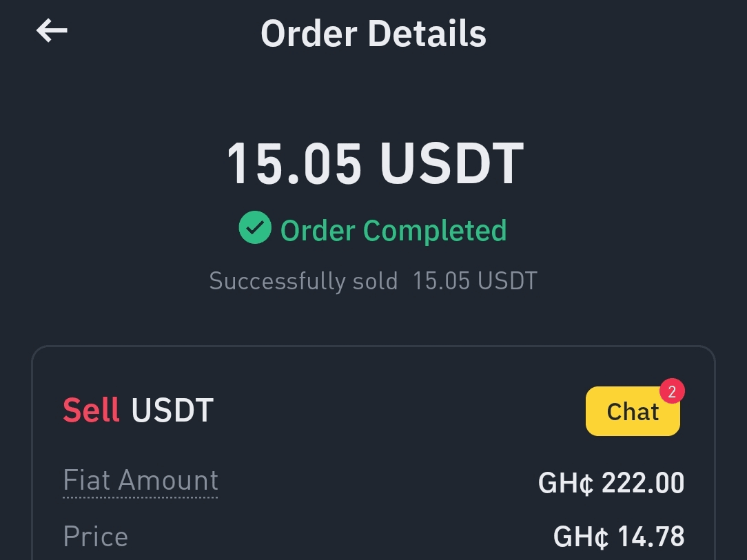Image resolution: width=747 pixels, height=560 pixels.
Task: Tap the 15.05 USDT amount in the sold message
Action: click(x=475, y=281)
